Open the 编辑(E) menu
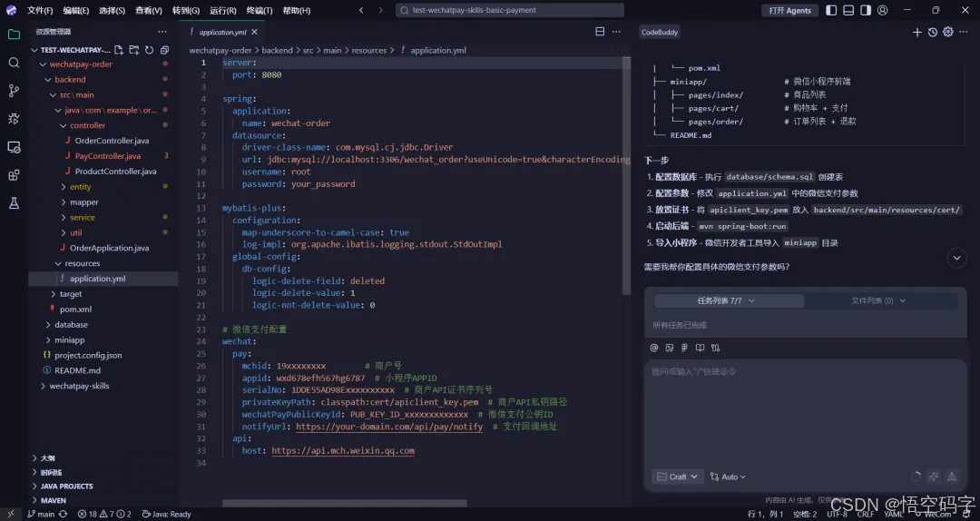Image resolution: width=980 pixels, height=521 pixels. pyautogui.click(x=76, y=10)
